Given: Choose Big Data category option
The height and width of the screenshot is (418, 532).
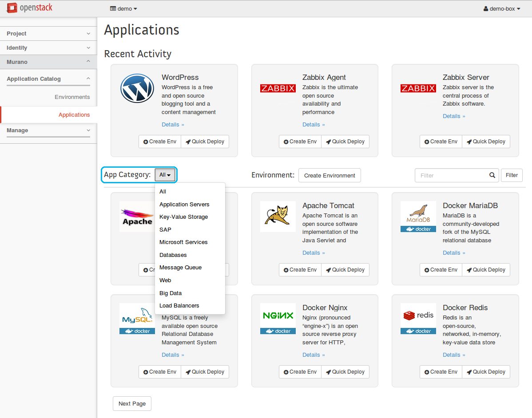Looking at the screenshot, I should 171,293.
